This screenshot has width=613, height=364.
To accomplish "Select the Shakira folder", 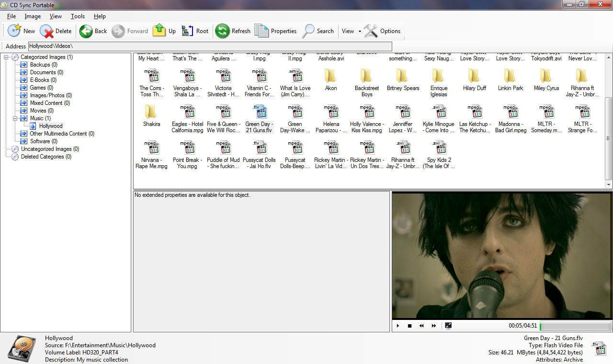I will pos(151,115).
